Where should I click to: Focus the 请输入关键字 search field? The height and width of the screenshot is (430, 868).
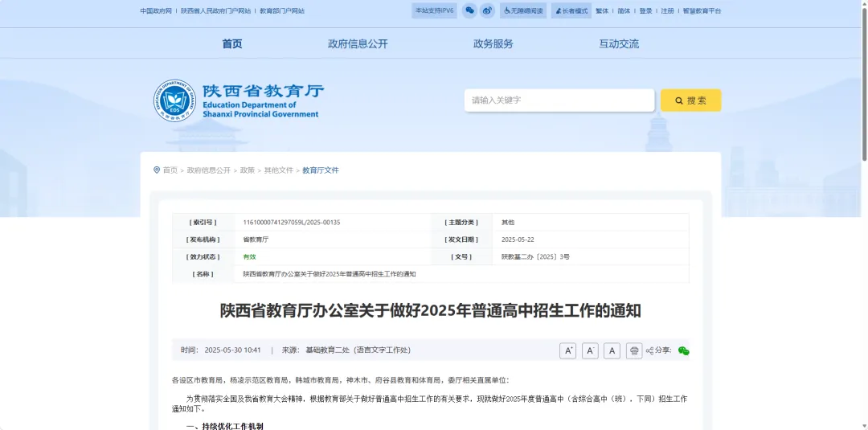click(559, 100)
